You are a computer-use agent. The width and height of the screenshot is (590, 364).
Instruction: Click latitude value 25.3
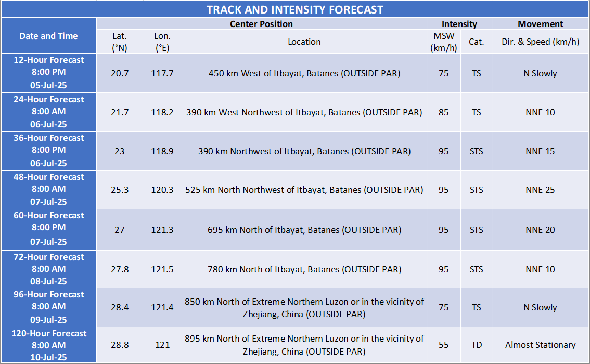coord(120,190)
